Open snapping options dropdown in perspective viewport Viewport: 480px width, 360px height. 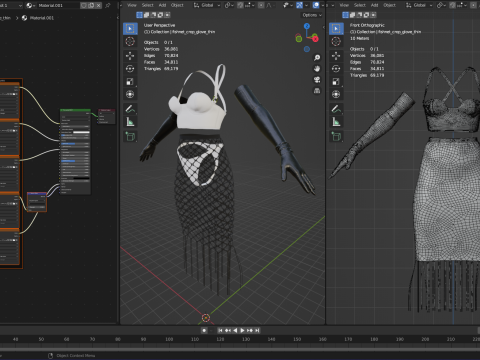249,5
